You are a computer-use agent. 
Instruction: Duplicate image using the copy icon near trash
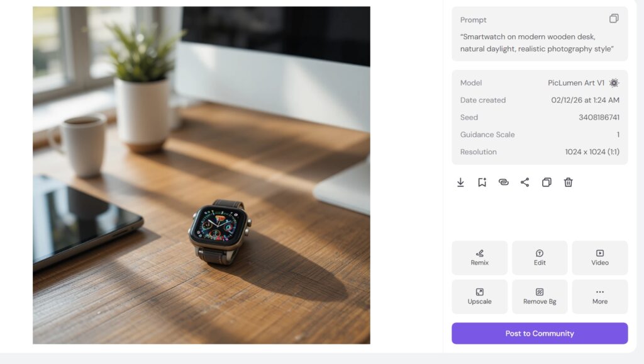[547, 182]
